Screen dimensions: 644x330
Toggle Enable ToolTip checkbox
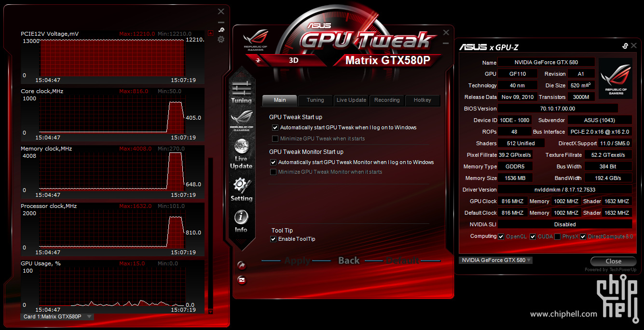click(274, 239)
